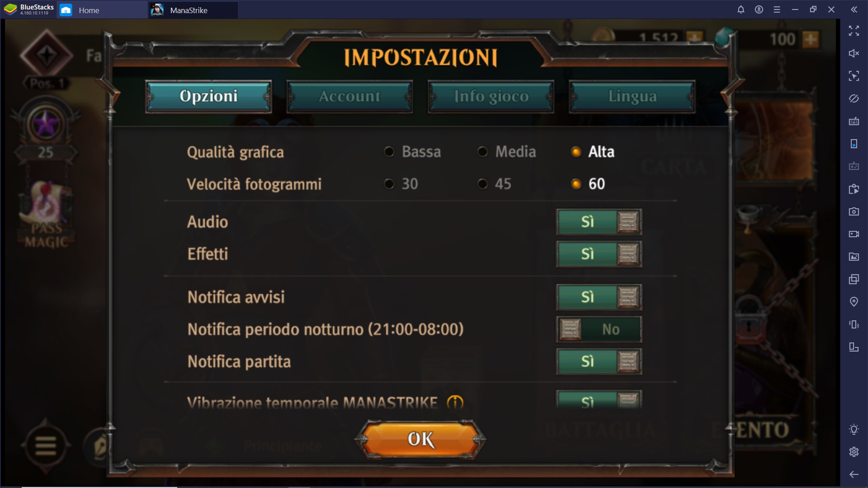This screenshot has height=488, width=868.
Task: Switch to the Account tab
Action: pos(349,96)
